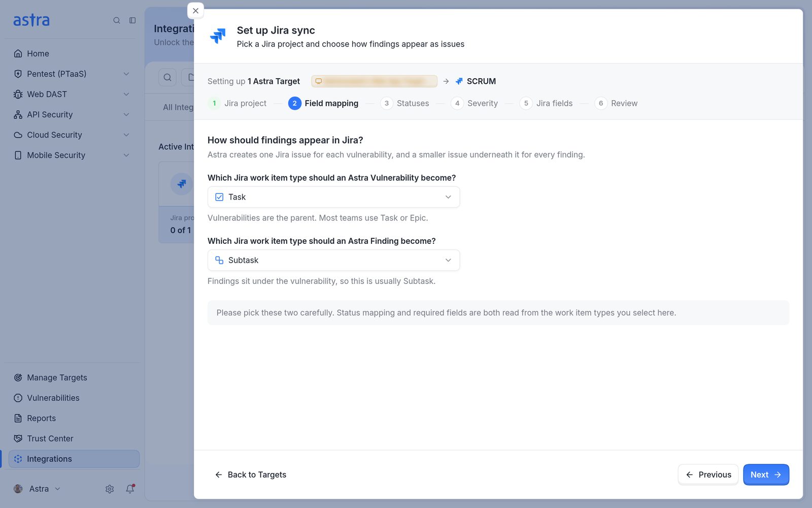Go to the Jira project step
The height and width of the screenshot is (508, 812).
coord(238,103)
